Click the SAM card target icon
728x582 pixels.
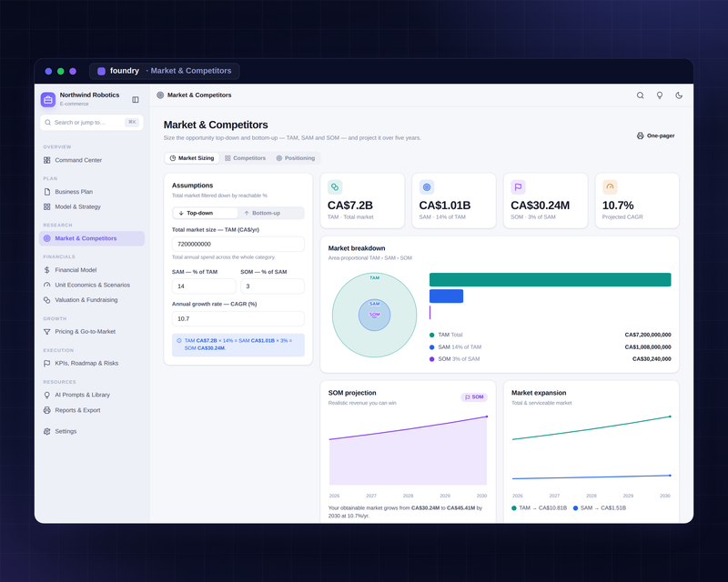click(x=427, y=187)
